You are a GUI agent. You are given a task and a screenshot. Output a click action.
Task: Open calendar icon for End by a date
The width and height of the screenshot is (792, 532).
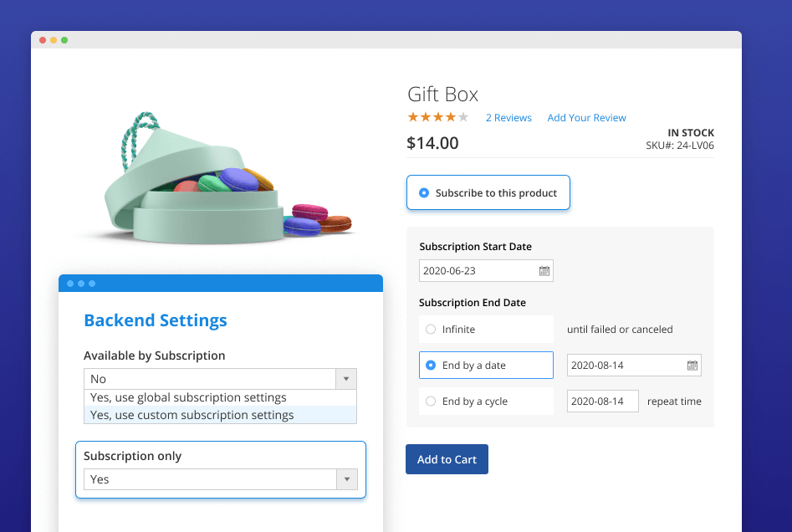coord(692,366)
